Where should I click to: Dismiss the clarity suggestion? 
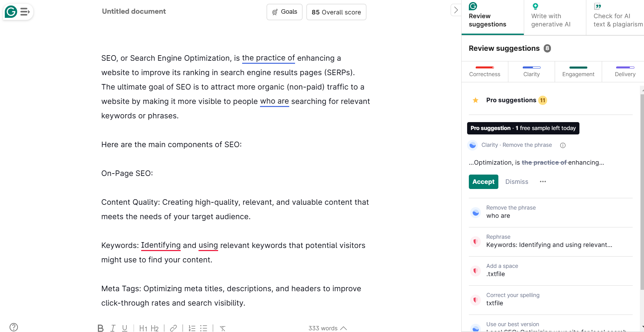point(517,182)
